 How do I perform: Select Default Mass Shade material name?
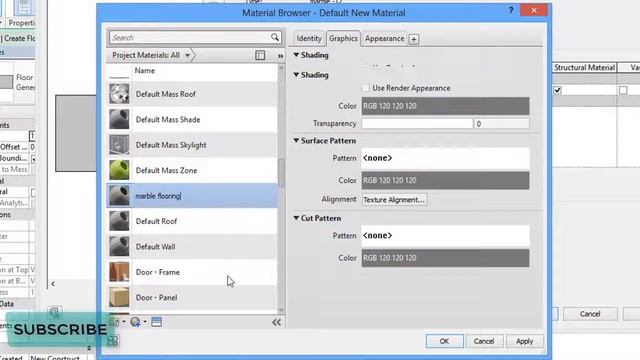pyautogui.click(x=168, y=120)
